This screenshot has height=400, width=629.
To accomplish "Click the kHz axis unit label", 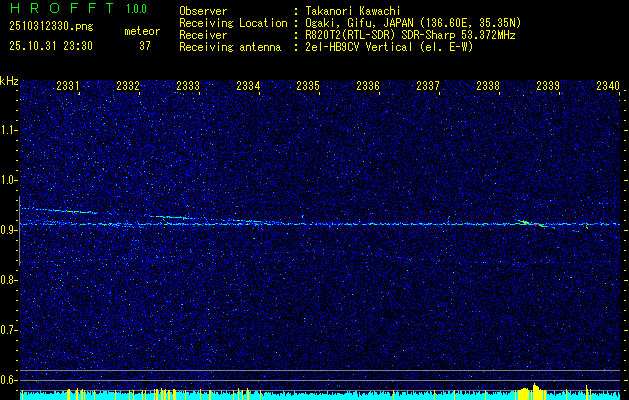I will [9, 81].
